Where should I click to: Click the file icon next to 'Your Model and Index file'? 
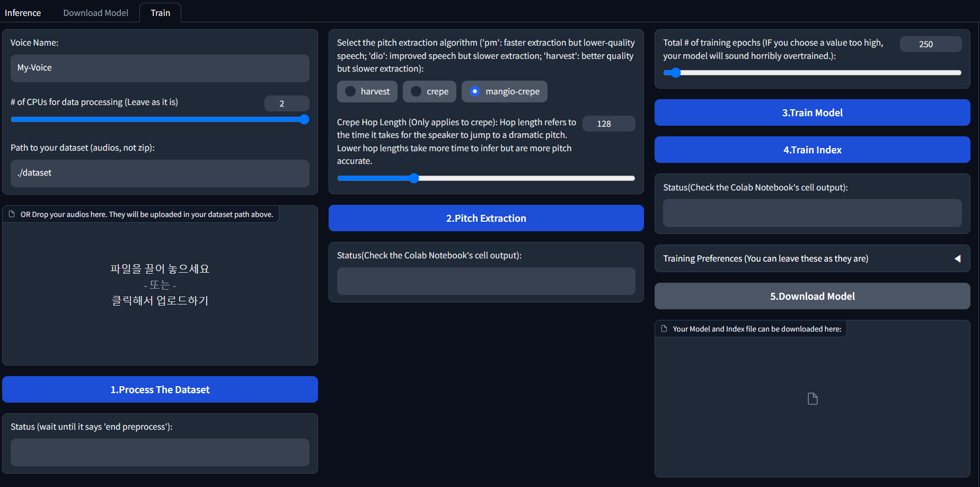(664, 329)
